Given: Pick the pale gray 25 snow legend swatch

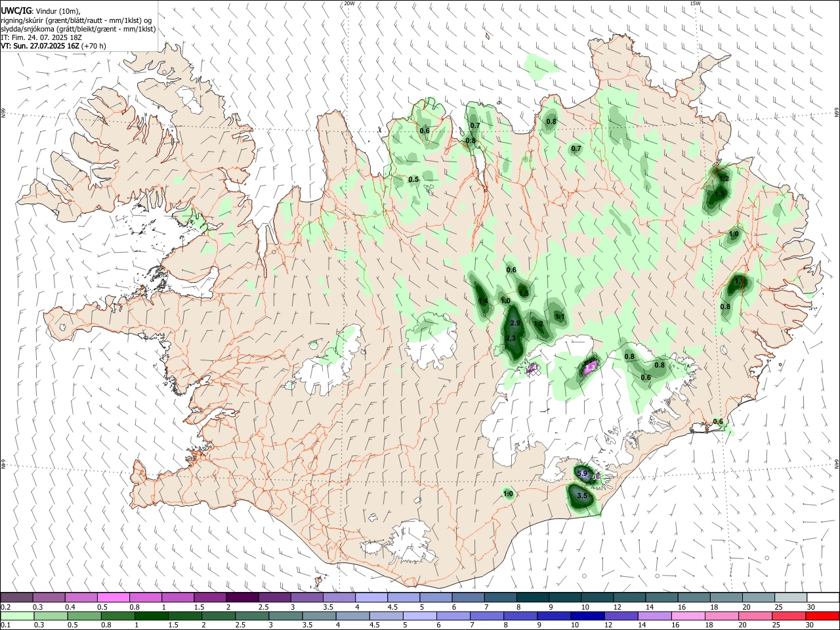Looking at the screenshot, I should pyautogui.click(x=790, y=597).
